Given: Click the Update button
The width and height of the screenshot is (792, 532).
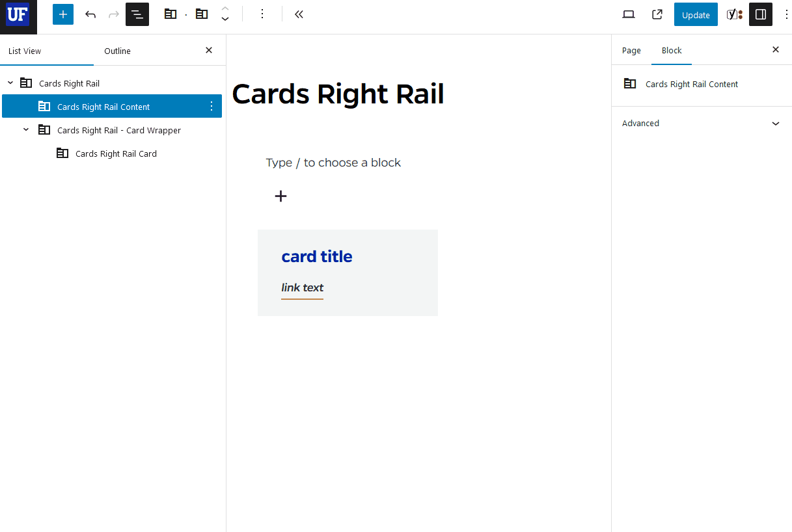Looking at the screenshot, I should 695,14.
